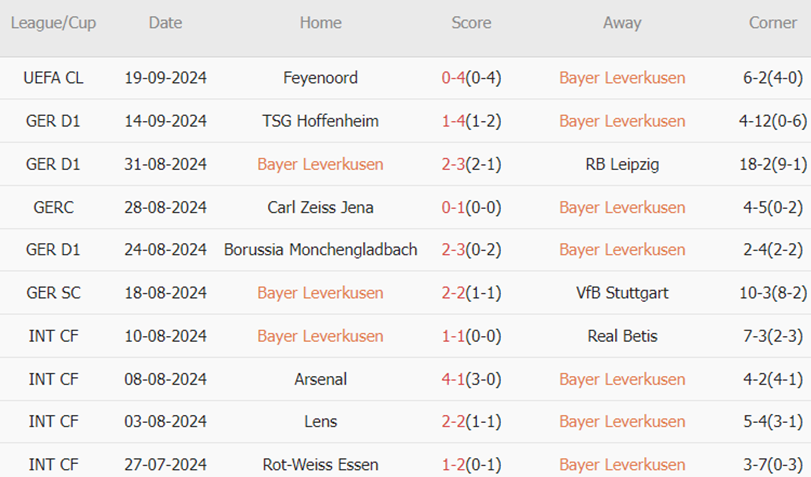Viewport: 811px width, 477px height.
Task: Click the 2-3 score against RB Leipzig
Action: point(471,164)
